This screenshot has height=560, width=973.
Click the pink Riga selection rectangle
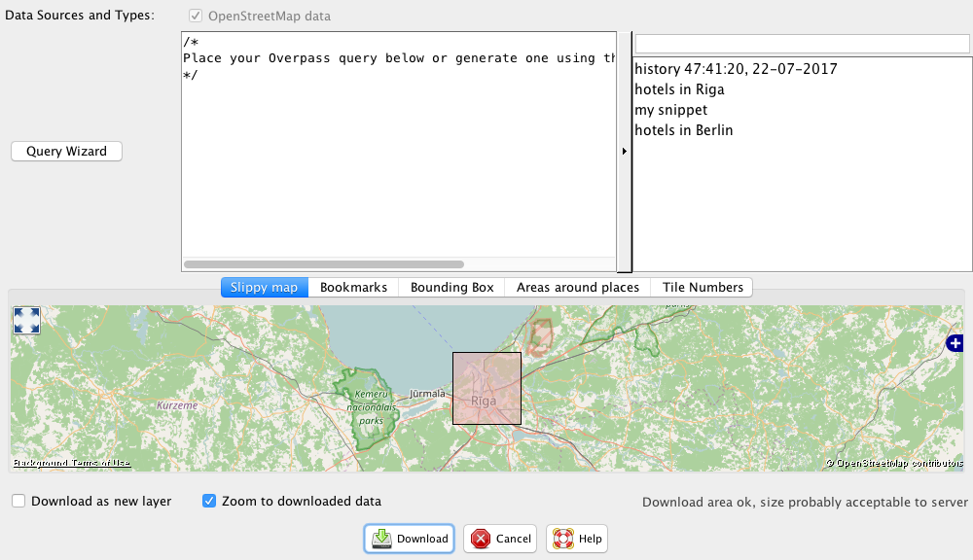click(487, 388)
